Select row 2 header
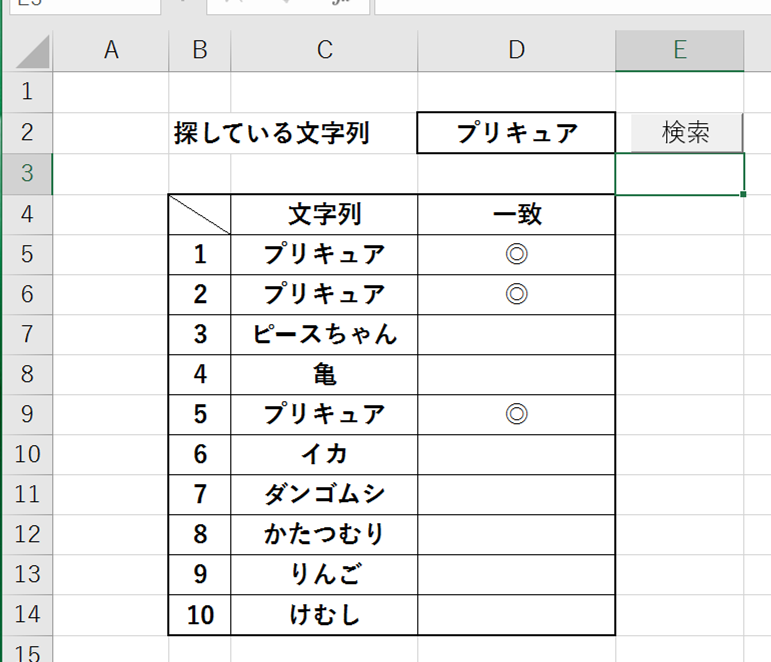Viewport: 771px width, 662px height. pyautogui.click(x=26, y=133)
